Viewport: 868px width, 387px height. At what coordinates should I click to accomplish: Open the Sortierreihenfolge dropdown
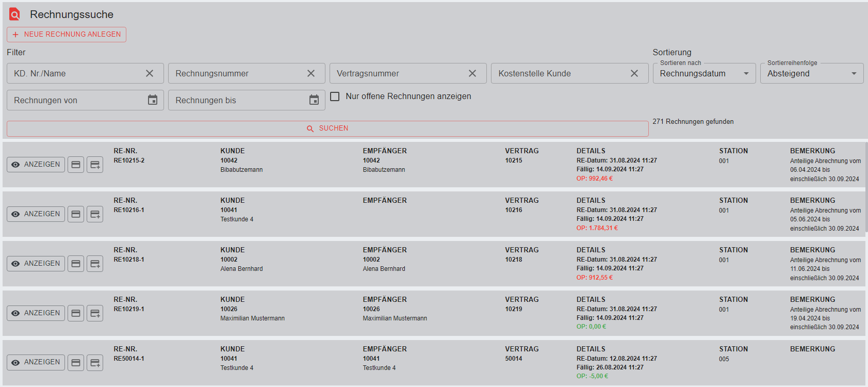coord(811,73)
